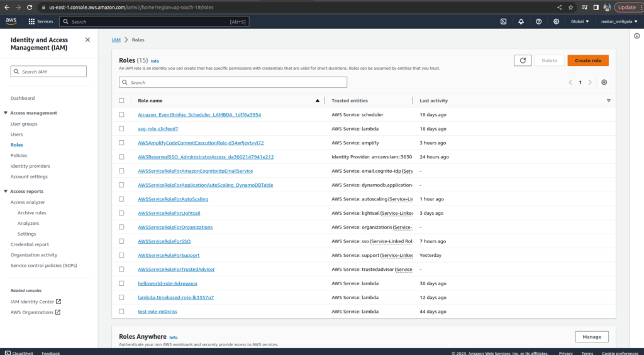Image resolution: width=644 pixels, height=355 pixels.
Task: Open the help question mark icon
Action: click(538, 21)
